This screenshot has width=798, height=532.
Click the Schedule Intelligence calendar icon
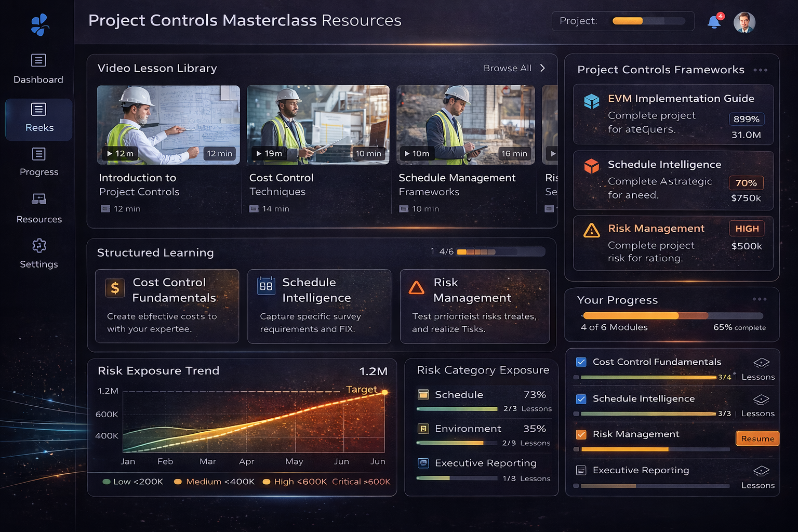(x=266, y=286)
